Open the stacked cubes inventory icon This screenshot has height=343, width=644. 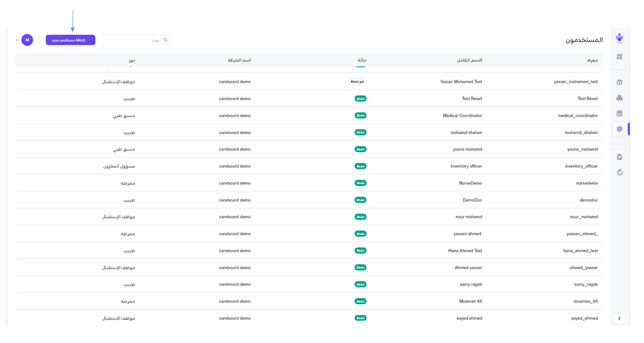click(619, 98)
